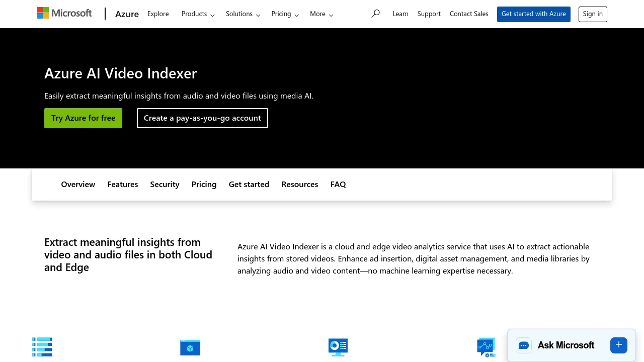Click the Microsoft logo
The image size is (644, 362).
[64, 13]
